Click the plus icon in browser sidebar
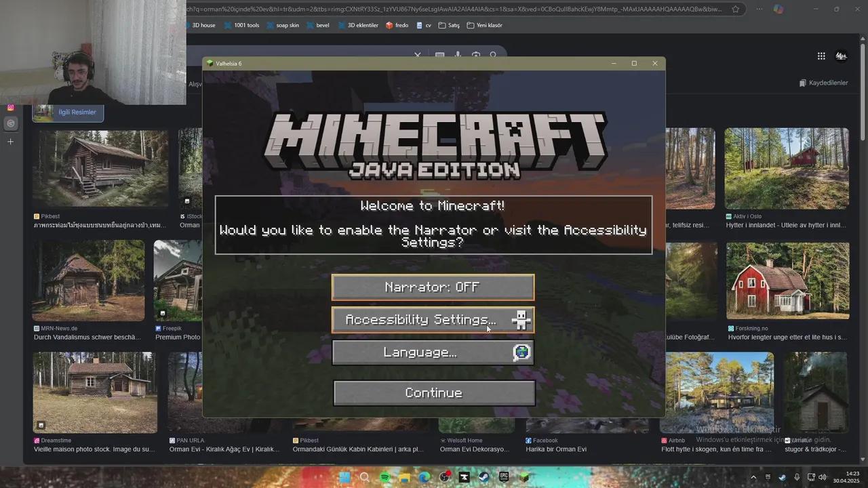The width and height of the screenshot is (868, 488). [x=10, y=142]
